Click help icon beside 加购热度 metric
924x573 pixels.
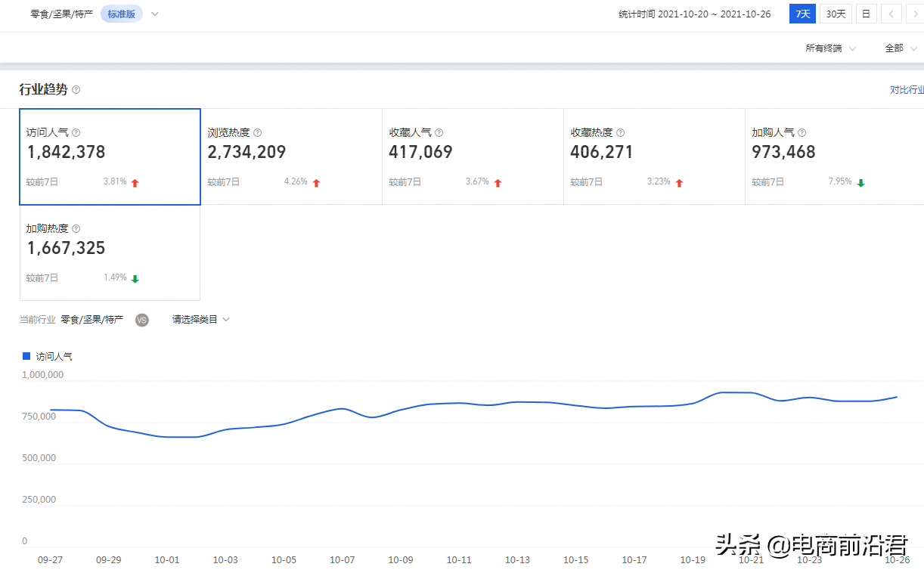76,228
